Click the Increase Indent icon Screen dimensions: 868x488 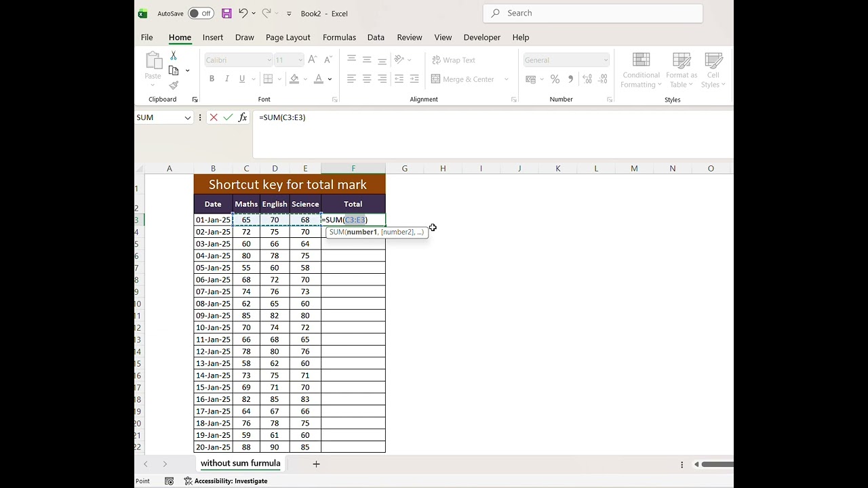414,79
